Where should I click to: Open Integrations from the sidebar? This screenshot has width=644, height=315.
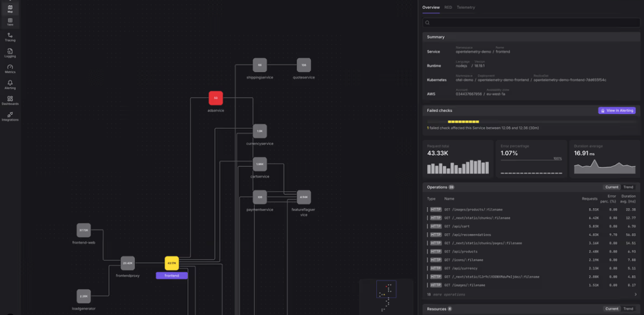[x=10, y=117]
